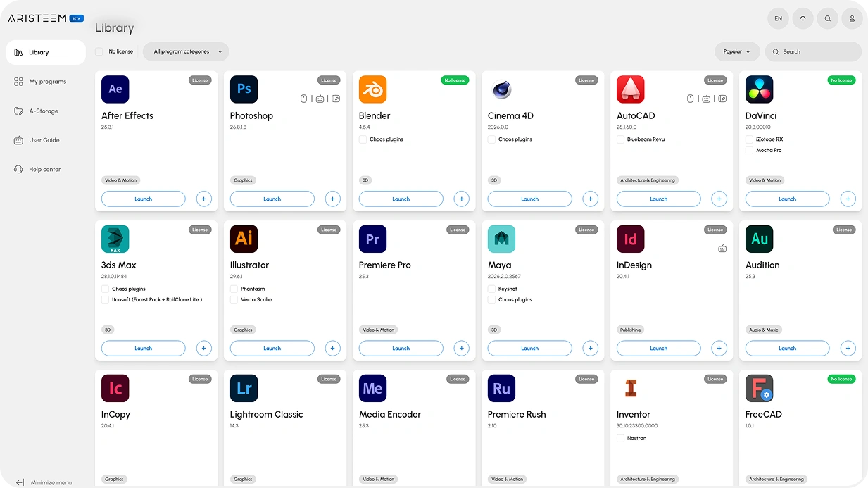Enable the No license filter checkbox
Screen dimensions: 868x488
point(99,51)
